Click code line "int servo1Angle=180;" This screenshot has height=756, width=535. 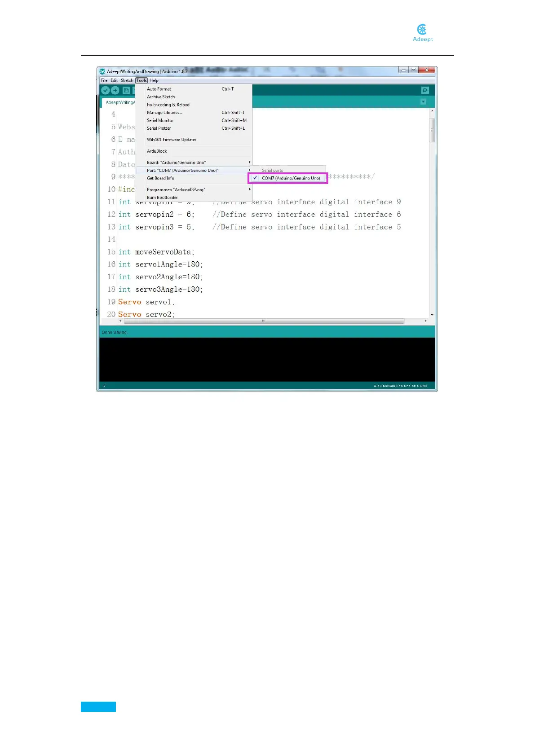point(161,264)
